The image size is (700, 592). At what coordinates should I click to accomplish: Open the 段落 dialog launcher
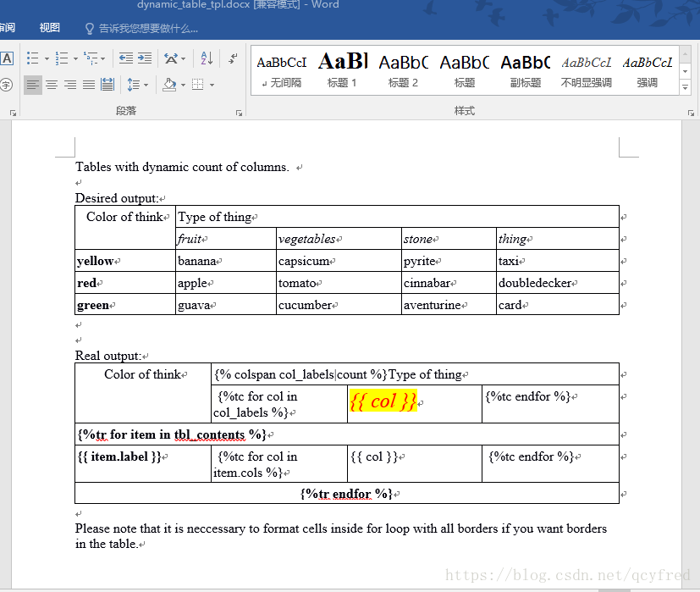[x=238, y=113]
